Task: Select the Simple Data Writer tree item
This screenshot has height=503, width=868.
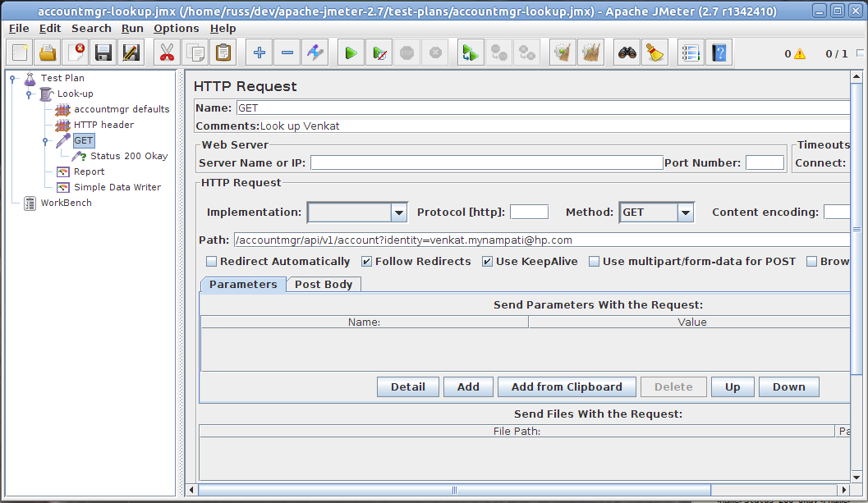Action: [x=117, y=188]
